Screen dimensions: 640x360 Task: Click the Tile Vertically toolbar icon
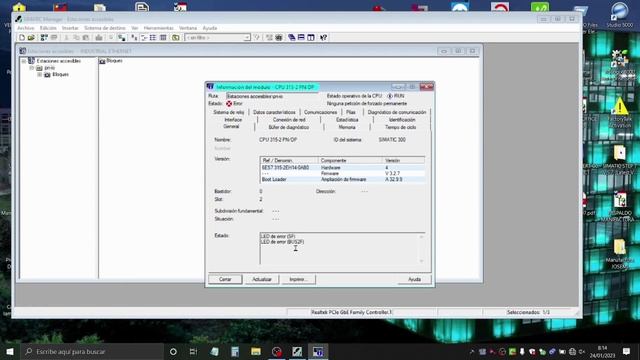click(x=311, y=38)
